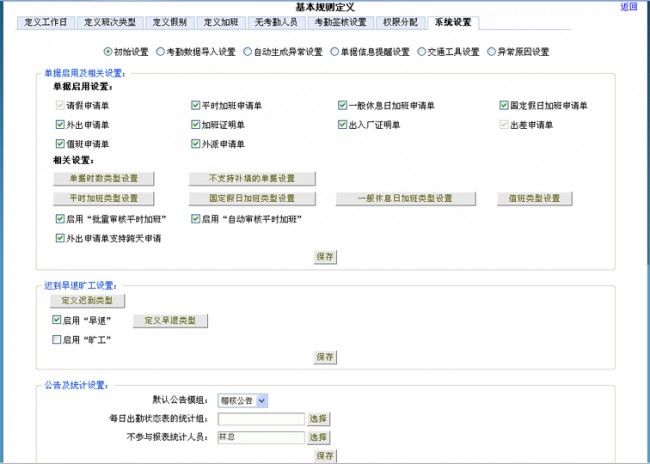Image resolution: width=650 pixels, height=464 pixels.
Task: Select the 交通工具设置 radio button
Action: pyautogui.click(x=420, y=51)
